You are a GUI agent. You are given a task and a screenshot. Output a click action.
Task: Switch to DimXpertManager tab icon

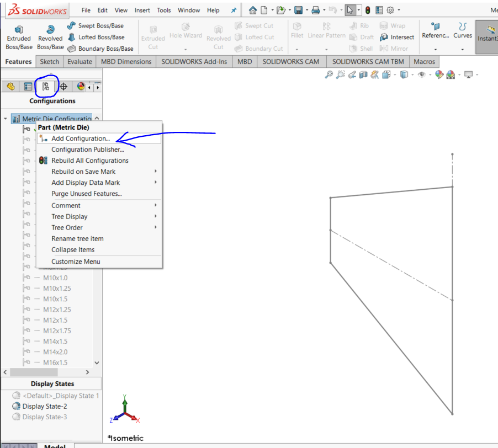[63, 86]
